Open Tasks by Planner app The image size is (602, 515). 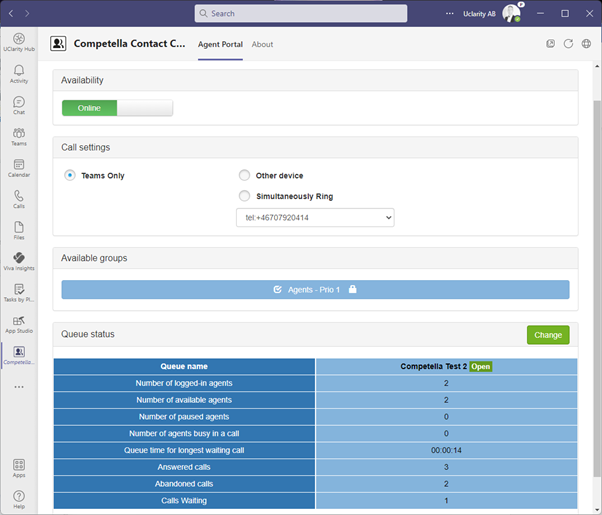pos(19,293)
